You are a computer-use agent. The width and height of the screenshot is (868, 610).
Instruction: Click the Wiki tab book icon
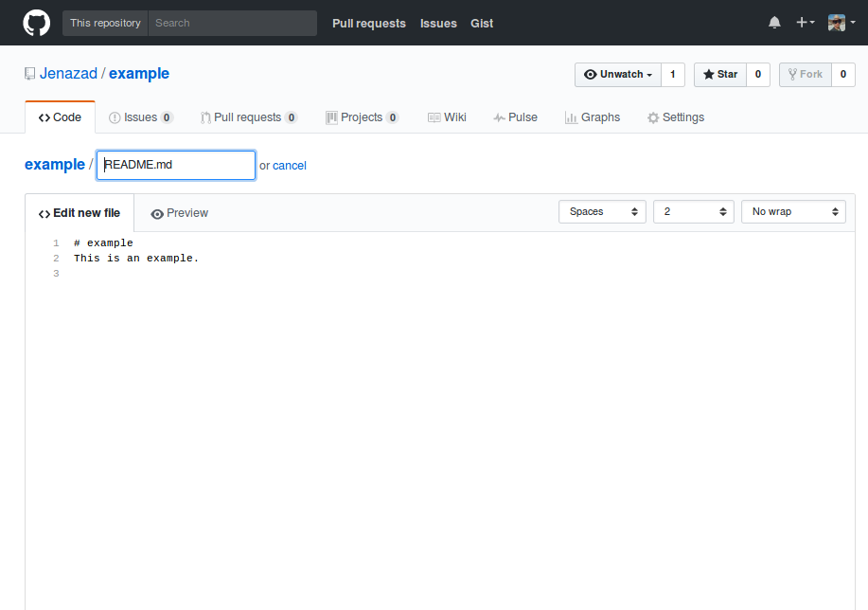point(434,118)
